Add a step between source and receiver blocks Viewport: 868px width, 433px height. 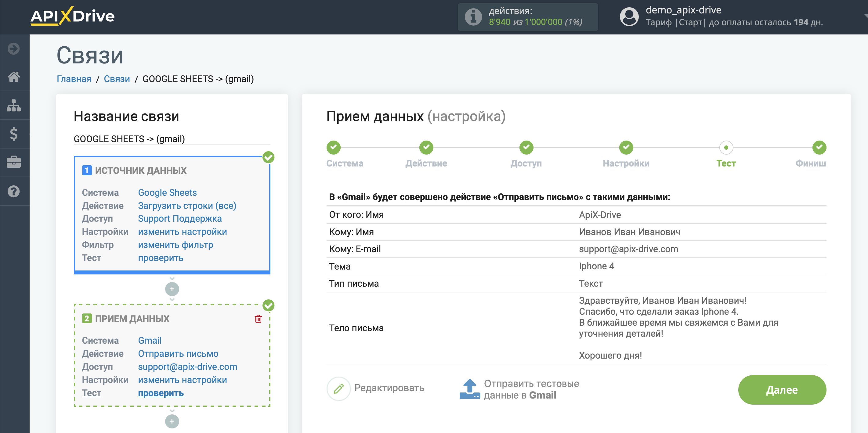click(172, 288)
